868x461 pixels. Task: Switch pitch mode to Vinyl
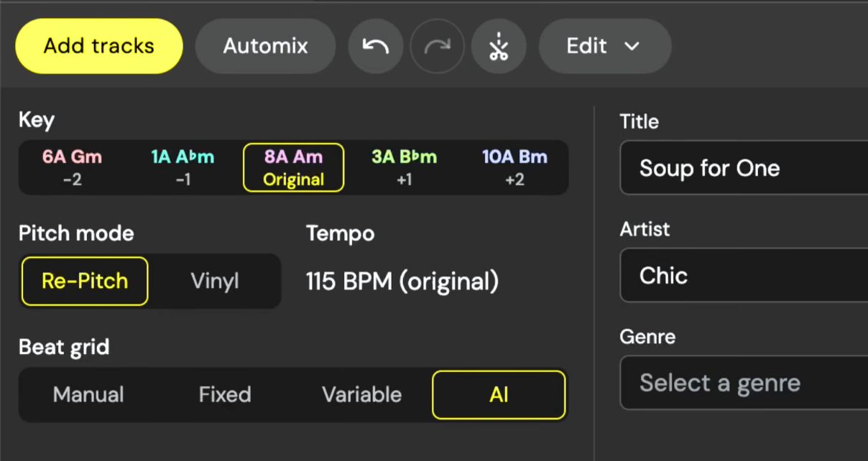pos(215,281)
